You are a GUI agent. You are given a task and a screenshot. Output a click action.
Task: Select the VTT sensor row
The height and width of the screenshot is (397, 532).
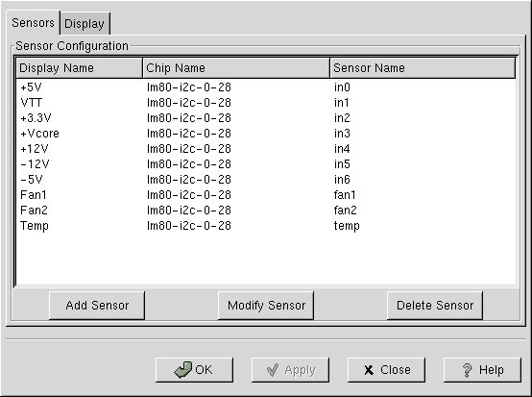266,103
